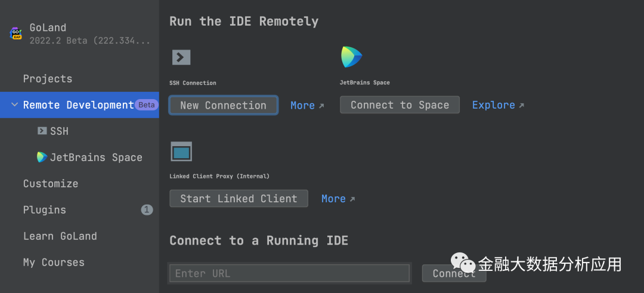Click the JetBrains Space logo icon
644x293 pixels.
[x=351, y=57]
